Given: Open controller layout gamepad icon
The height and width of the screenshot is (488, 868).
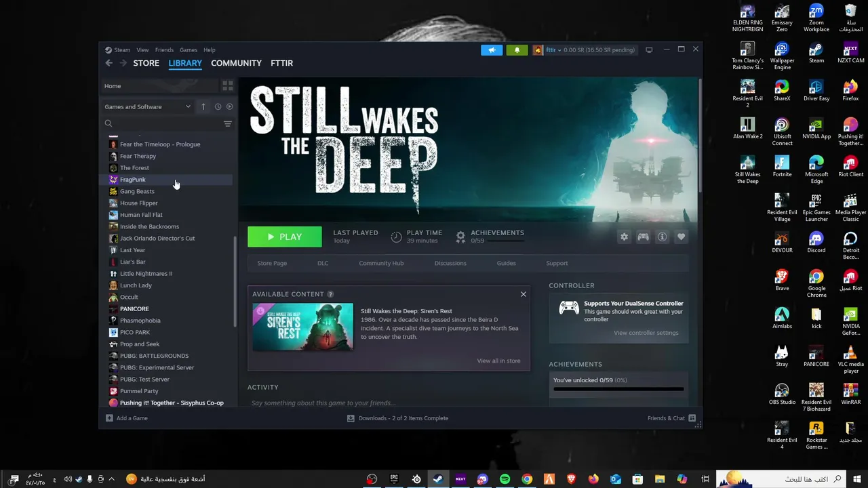Looking at the screenshot, I should (643, 237).
